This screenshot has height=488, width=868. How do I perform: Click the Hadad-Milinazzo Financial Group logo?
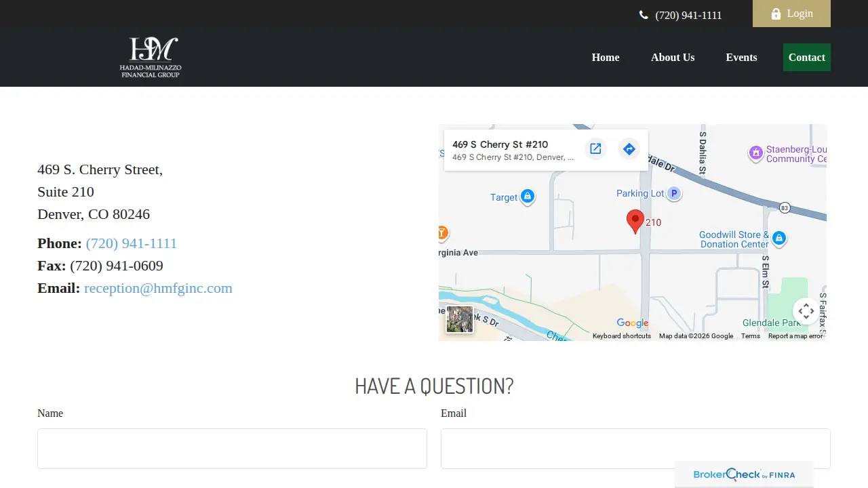point(151,57)
